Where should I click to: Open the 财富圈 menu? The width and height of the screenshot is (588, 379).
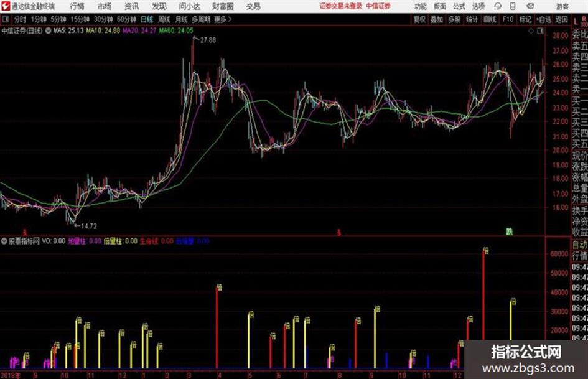pyautogui.click(x=223, y=6)
